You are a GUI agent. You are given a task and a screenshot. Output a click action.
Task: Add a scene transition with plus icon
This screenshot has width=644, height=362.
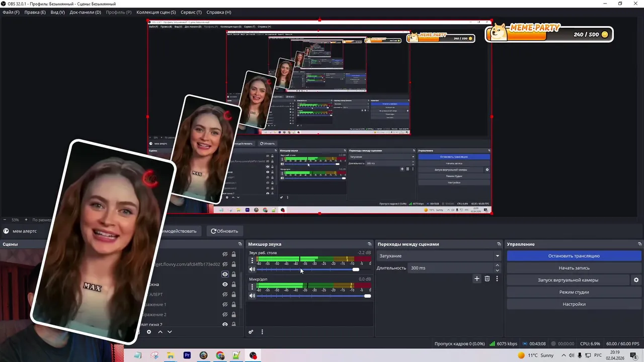[477, 279]
